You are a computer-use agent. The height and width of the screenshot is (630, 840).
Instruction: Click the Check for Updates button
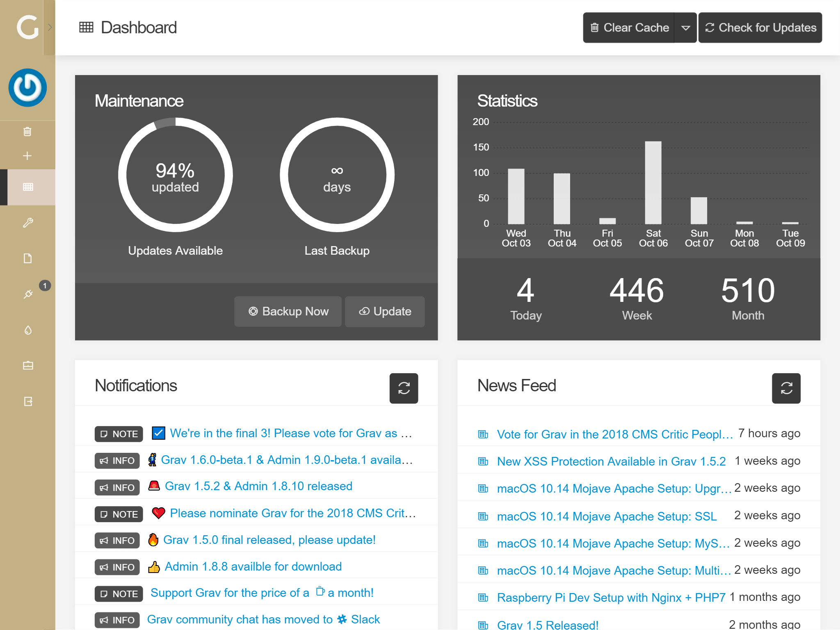[760, 28]
